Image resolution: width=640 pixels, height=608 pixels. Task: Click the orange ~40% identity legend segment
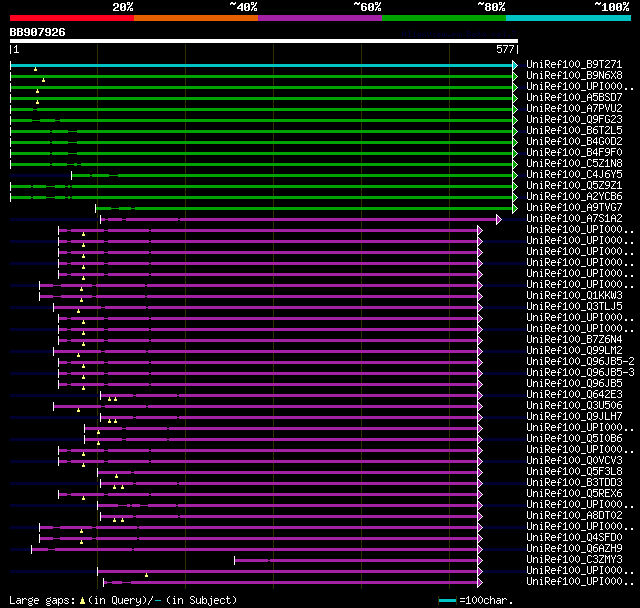pyautogui.click(x=196, y=18)
